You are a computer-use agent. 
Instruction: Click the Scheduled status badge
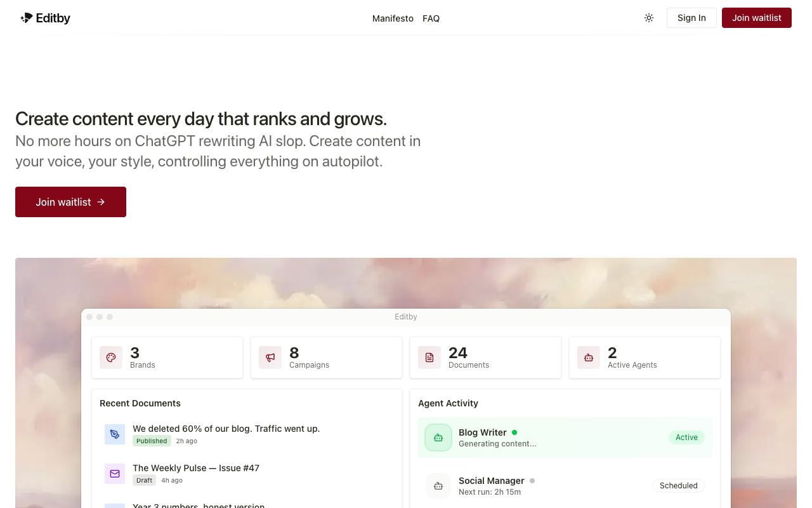[678, 486]
